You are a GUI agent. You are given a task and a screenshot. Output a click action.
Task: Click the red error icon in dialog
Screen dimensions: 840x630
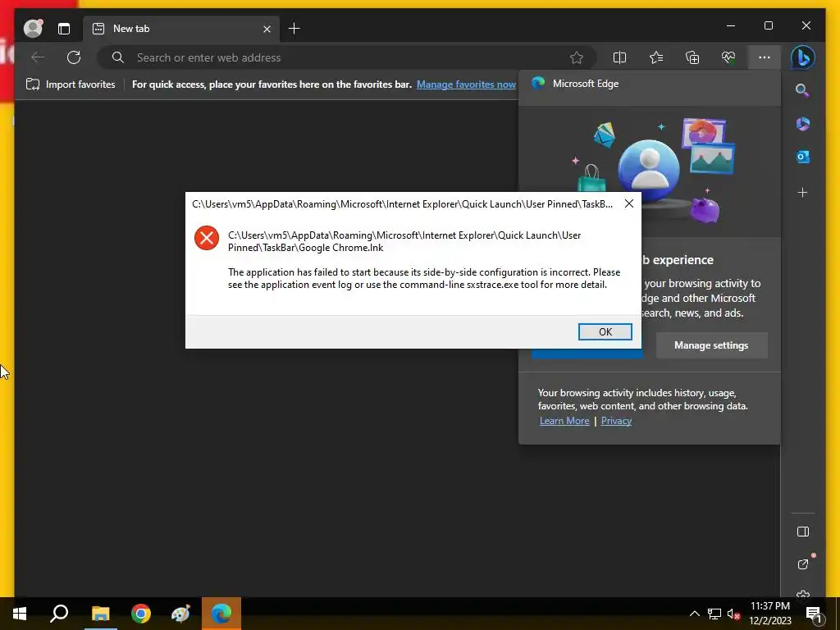pyautogui.click(x=206, y=238)
